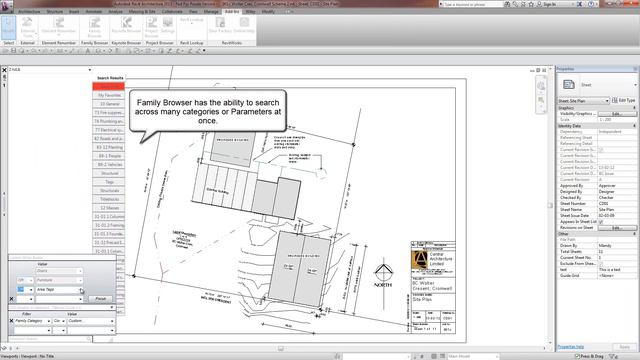
Task: Click Edit Type in Properties
Action: coord(624,100)
